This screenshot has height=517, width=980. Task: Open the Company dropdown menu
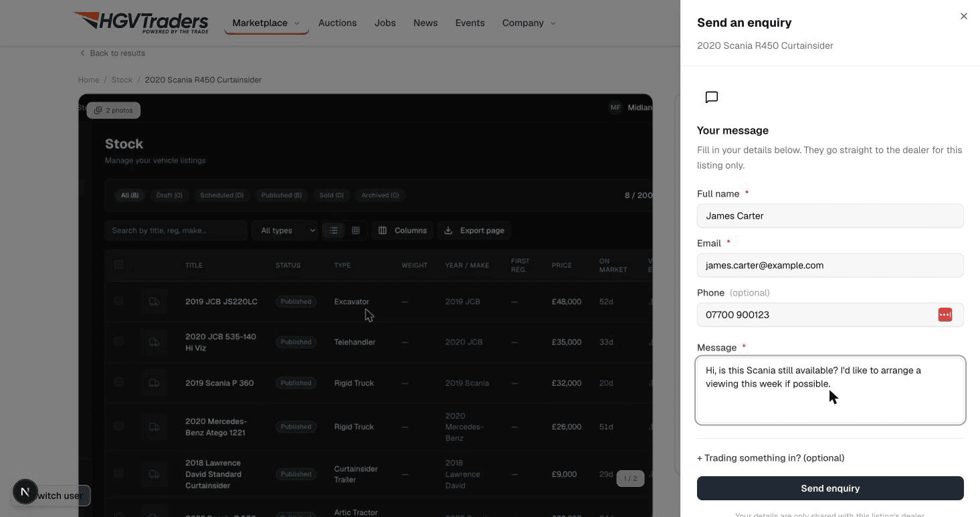click(529, 23)
